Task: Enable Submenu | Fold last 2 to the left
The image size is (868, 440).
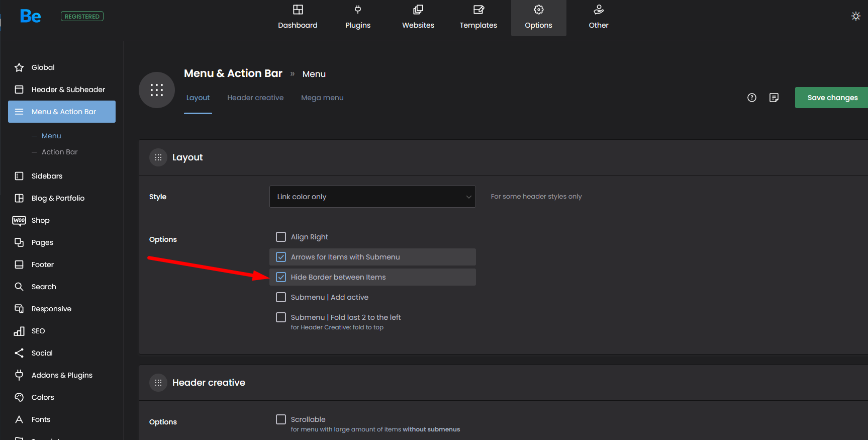Action: [281, 317]
